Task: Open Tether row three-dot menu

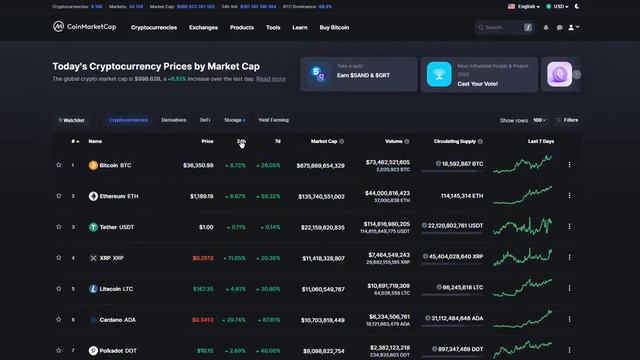Action: coord(569,227)
